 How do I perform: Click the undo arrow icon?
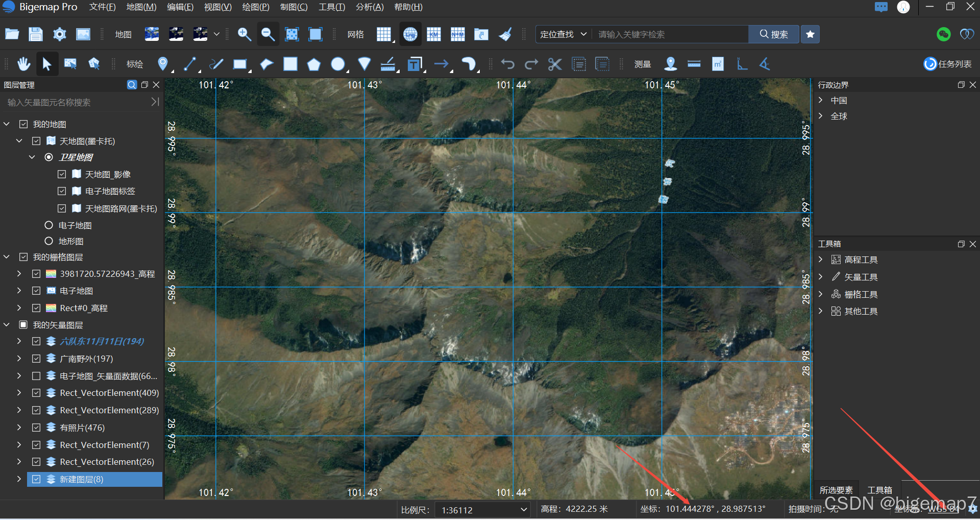[507, 64]
